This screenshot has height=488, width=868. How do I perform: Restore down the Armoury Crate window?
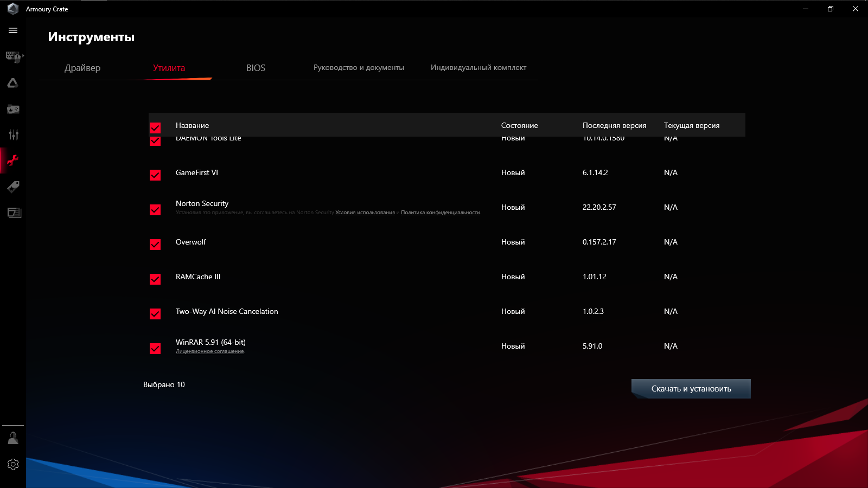831,9
